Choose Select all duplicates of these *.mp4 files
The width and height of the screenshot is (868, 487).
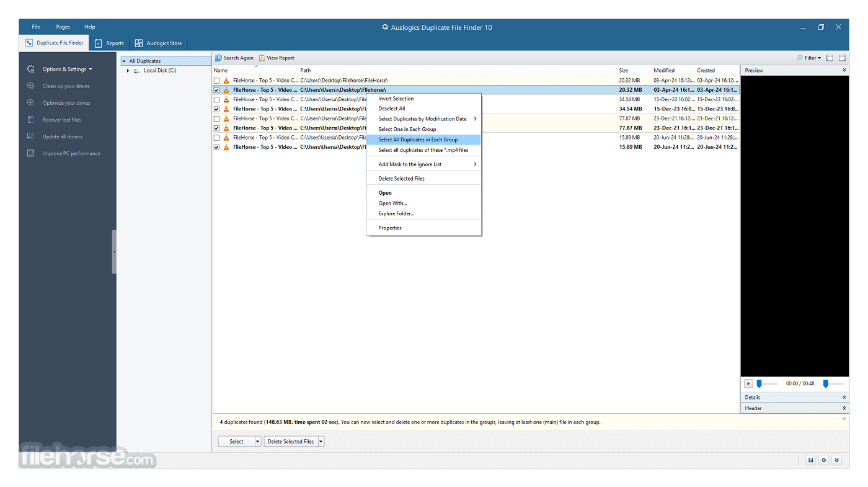[424, 150]
